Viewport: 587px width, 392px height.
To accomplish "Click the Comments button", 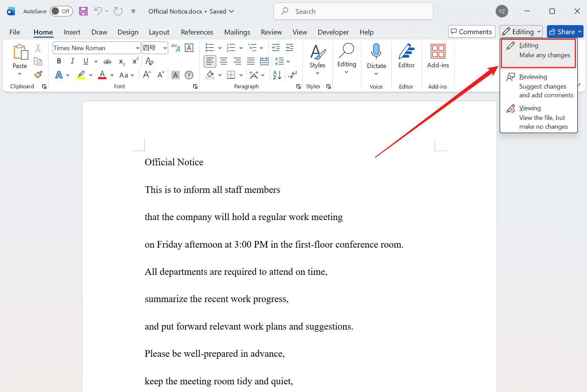I will tap(471, 32).
